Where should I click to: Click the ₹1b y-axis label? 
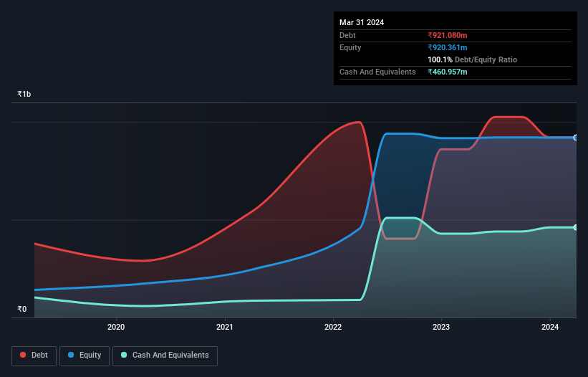(24, 94)
